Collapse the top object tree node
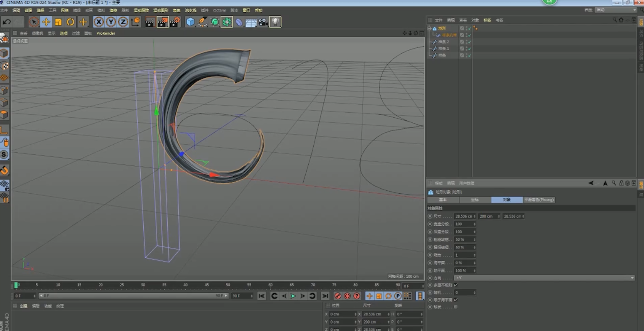644x331 pixels. [x=429, y=28]
